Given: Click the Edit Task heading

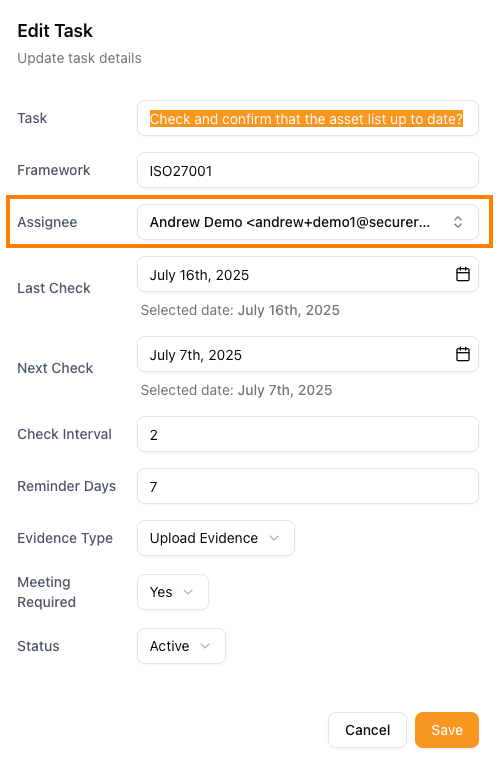Looking at the screenshot, I should click(x=55, y=31).
